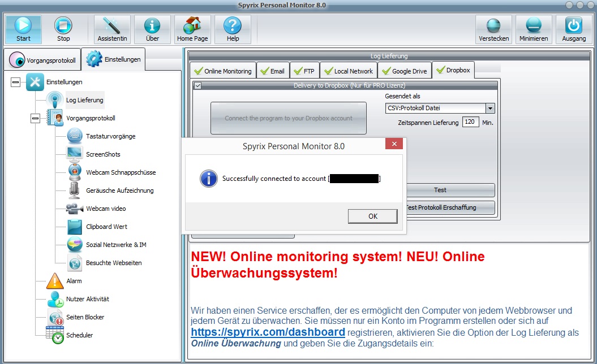The height and width of the screenshot is (364, 597).
Task: Click the Test button
Action: (451, 190)
